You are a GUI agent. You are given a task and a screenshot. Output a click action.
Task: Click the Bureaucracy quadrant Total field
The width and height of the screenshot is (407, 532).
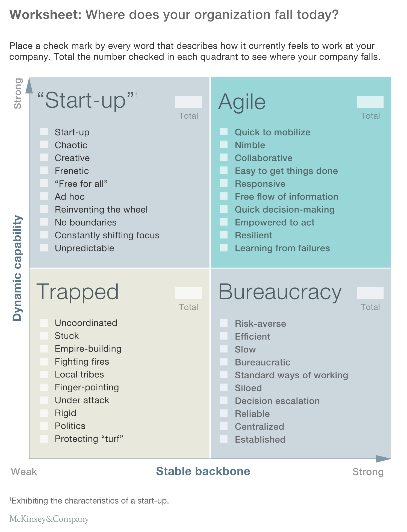tap(370, 293)
